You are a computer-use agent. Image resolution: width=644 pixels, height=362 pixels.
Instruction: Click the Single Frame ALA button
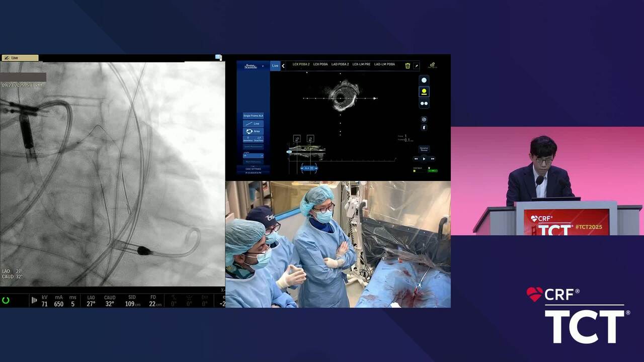pos(253,116)
